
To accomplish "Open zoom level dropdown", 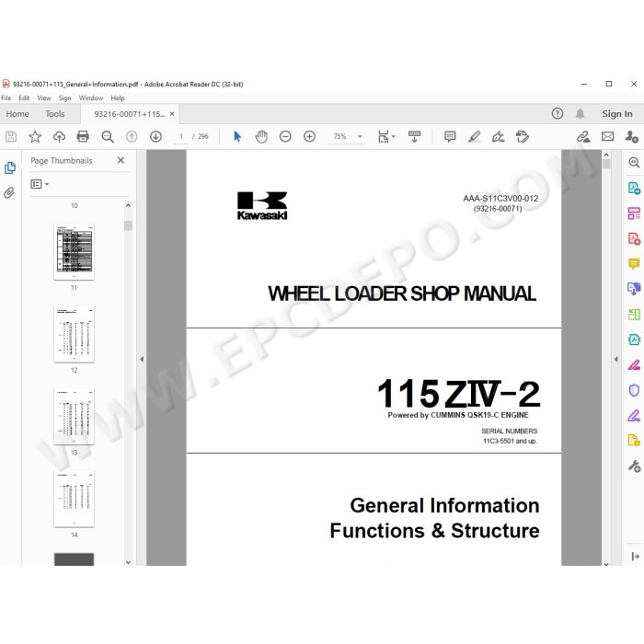I will [360, 136].
